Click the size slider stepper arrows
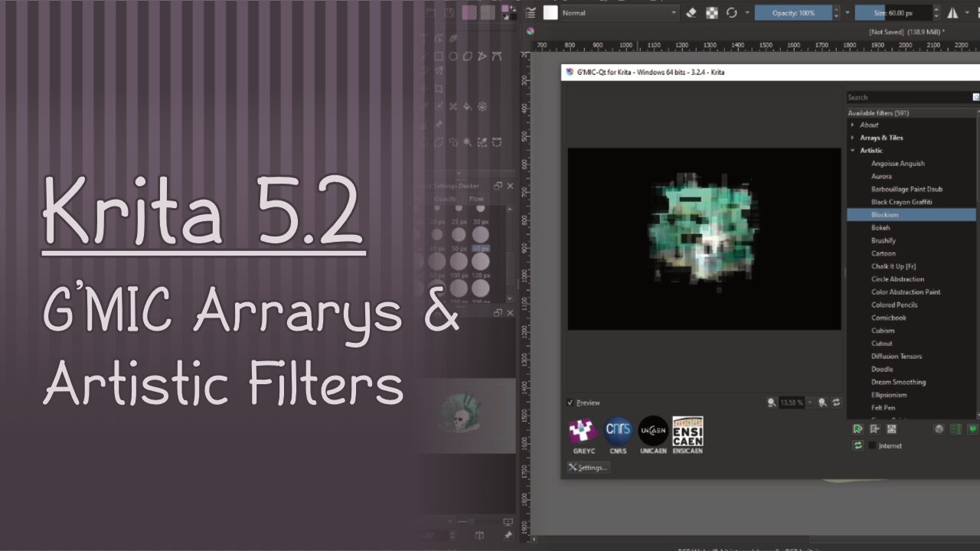The width and height of the screenshot is (980, 551). [x=937, y=12]
